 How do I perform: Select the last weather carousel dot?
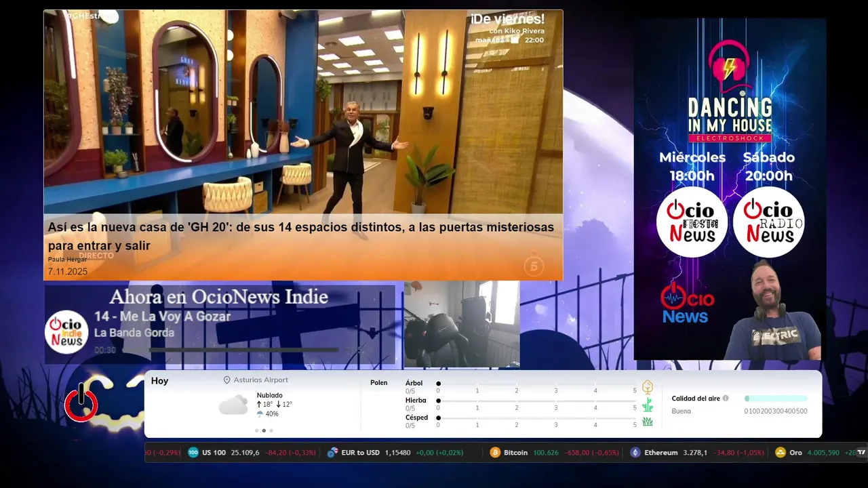point(271,430)
